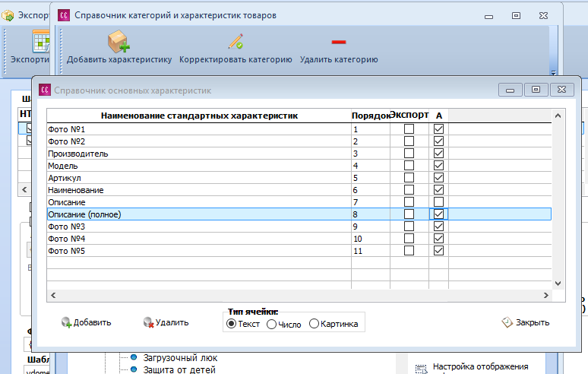Viewport: 588px width, 374px height.
Task: Click horizontal scrollbar left arrow in table
Action: (53, 295)
